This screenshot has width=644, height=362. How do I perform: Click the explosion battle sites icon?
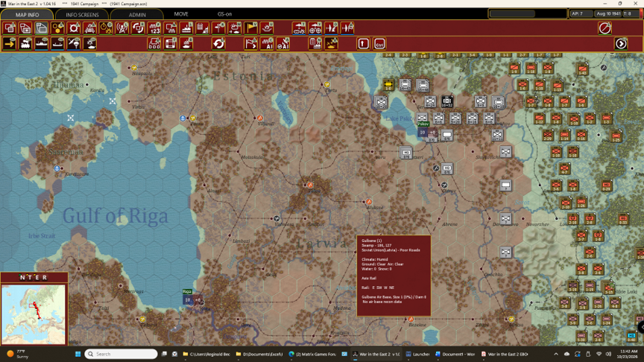(267, 28)
